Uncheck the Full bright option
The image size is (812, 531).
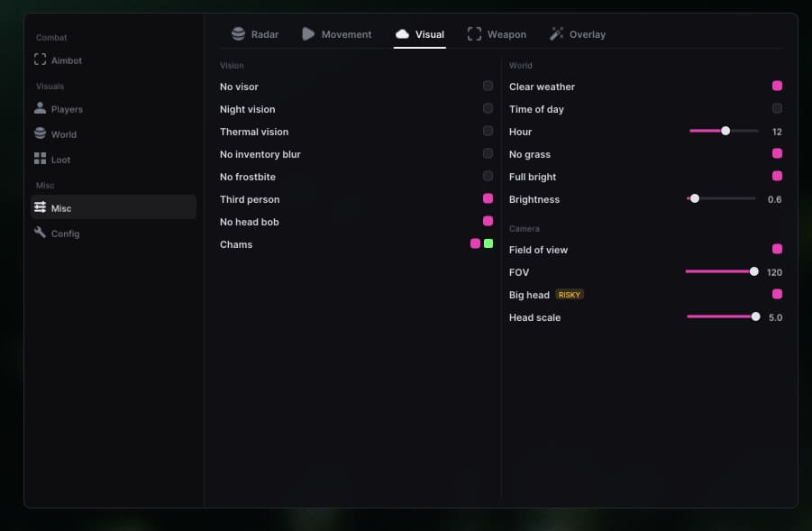(x=778, y=176)
